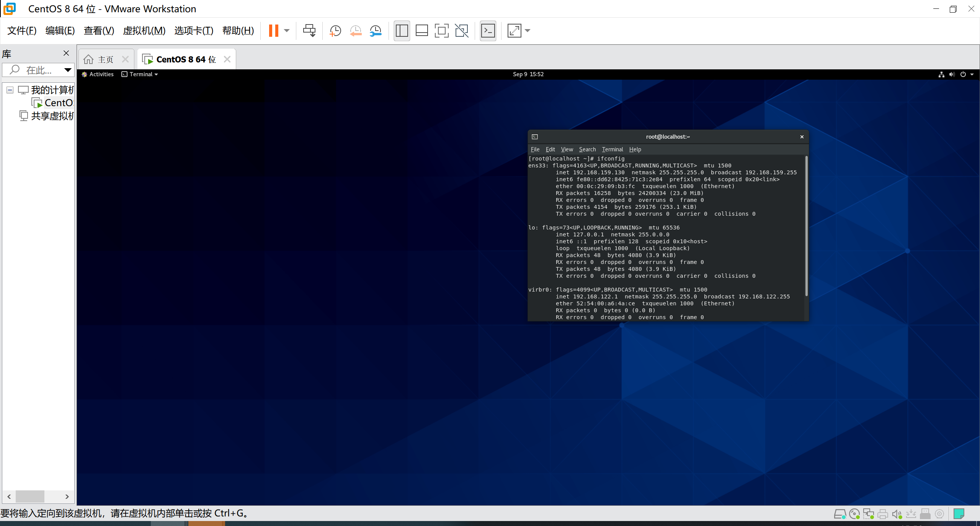Viewport: 980px width, 526px height.
Task: Toggle the library sidebar panel view
Action: (402, 31)
